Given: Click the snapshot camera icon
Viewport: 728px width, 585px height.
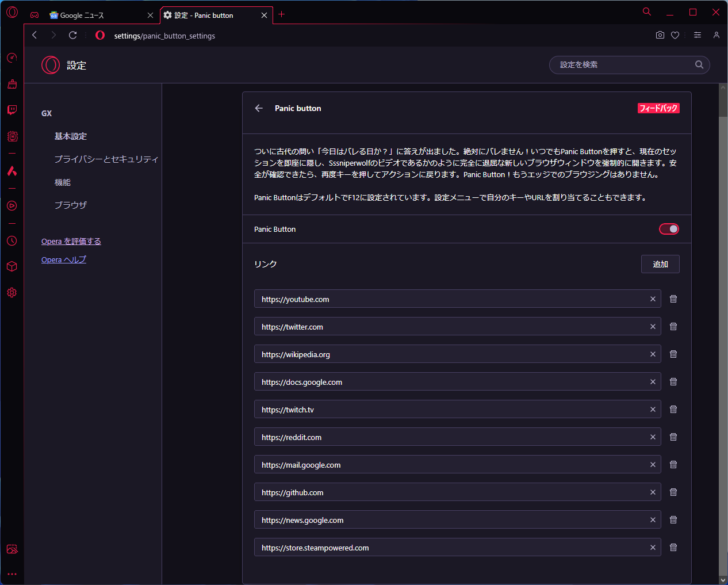Looking at the screenshot, I should (x=660, y=35).
